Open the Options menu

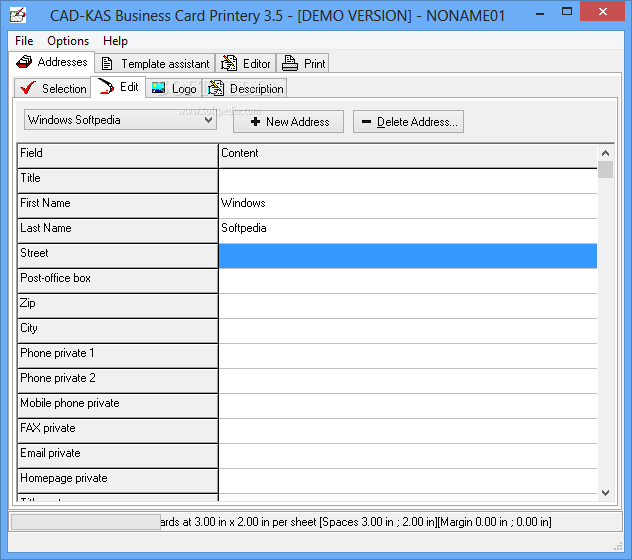tap(68, 41)
